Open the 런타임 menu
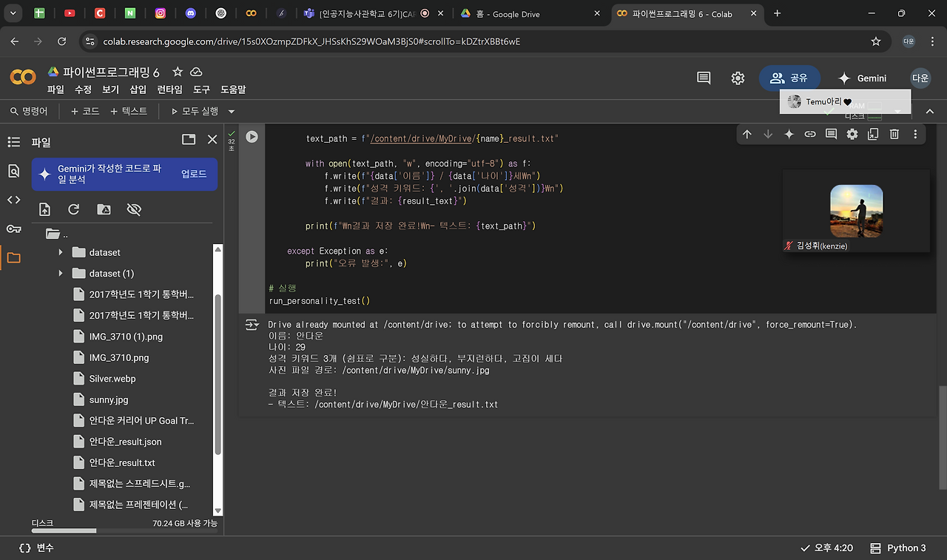The width and height of the screenshot is (947, 560). [x=169, y=90]
